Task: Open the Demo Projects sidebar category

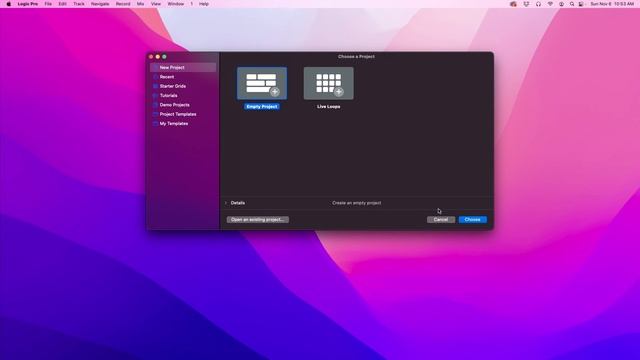Action: pyautogui.click(x=183, y=105)
